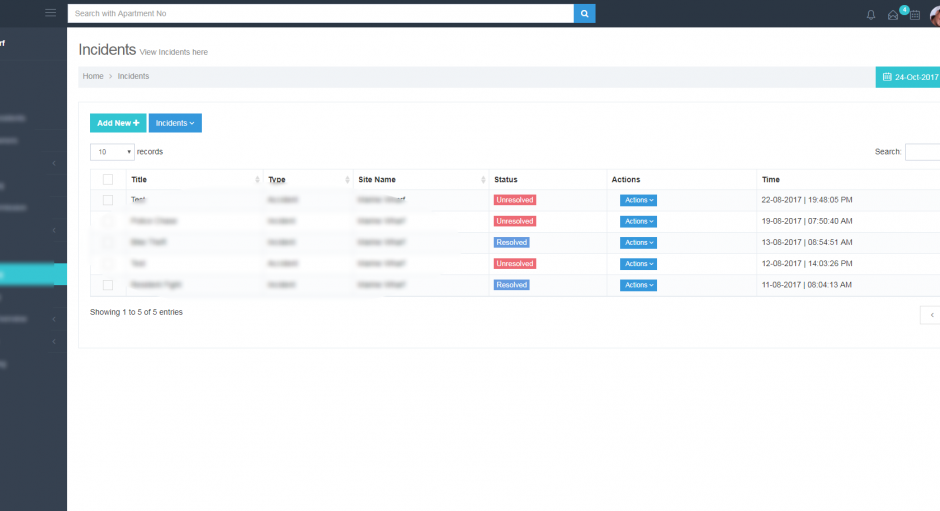Click the time 13-08-2017 | 08:54:51 AM
This screenshot has width=940, height=511.
806,242
